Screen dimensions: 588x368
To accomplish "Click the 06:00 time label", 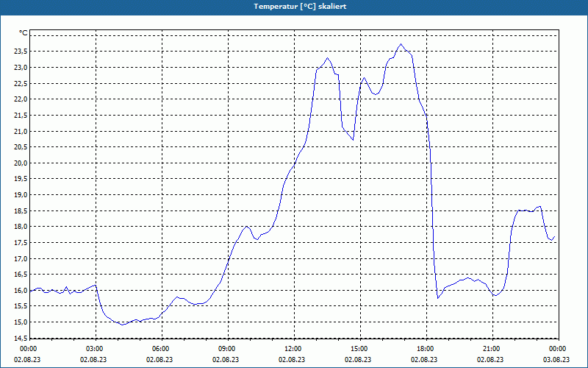I will tap(162, 349).
